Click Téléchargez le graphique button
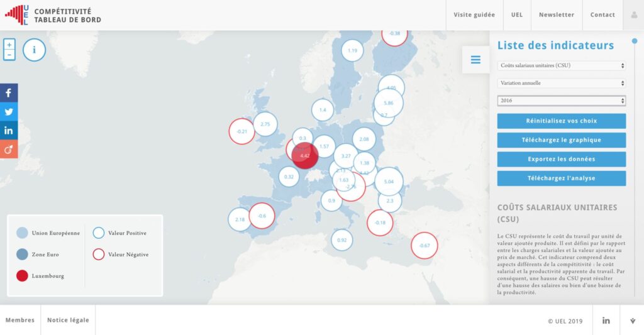Screen dimensions: 644x335 tap(561, 140)
